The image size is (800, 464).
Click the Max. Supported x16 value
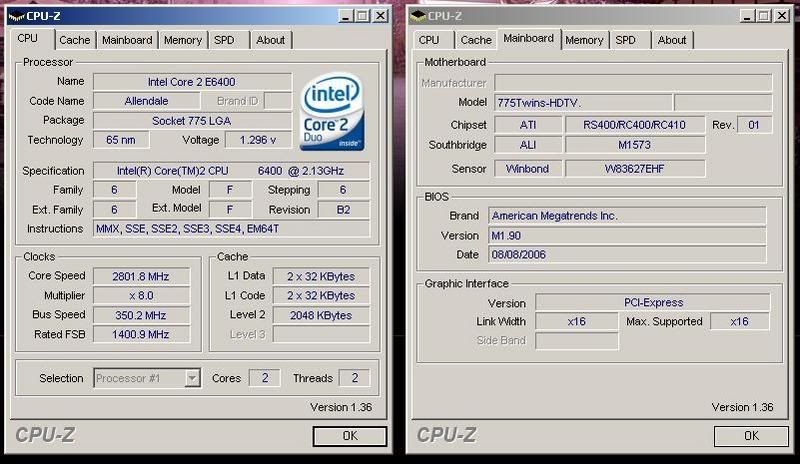click(739, 321)
